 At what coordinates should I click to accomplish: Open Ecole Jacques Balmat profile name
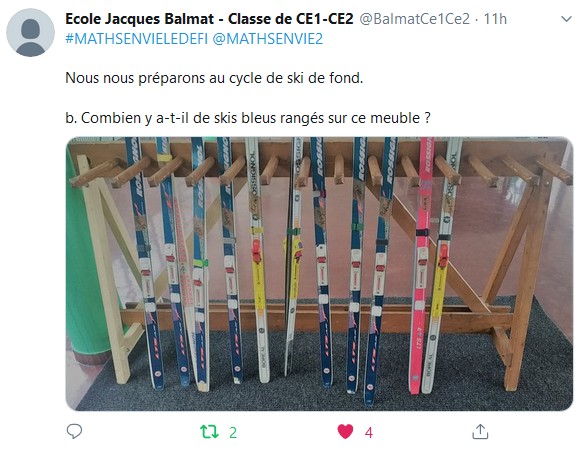pos(209,19)
